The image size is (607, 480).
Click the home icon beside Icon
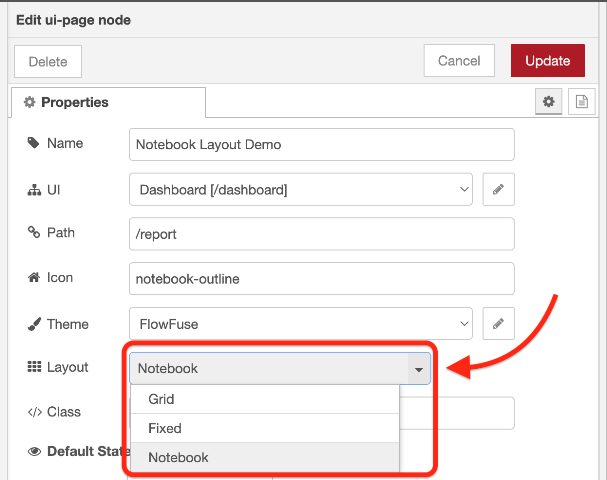34,277
